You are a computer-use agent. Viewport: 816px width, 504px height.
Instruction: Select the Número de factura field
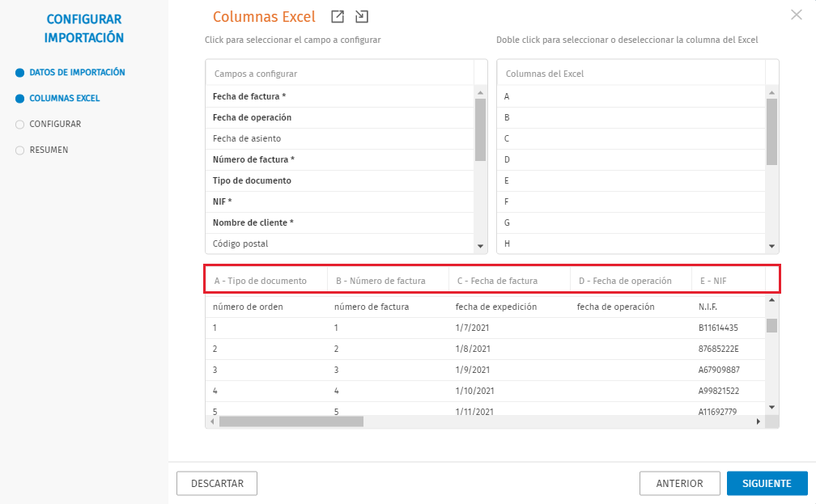(340, 159)
